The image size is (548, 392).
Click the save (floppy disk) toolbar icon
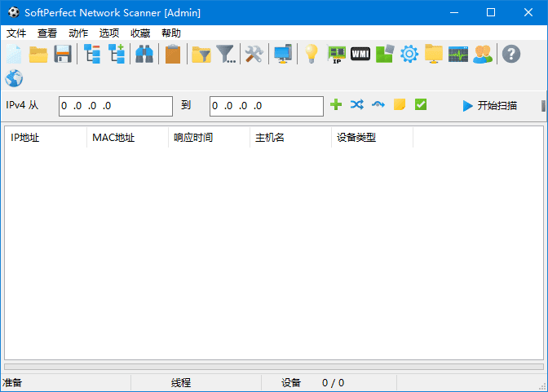coord(63,55)
